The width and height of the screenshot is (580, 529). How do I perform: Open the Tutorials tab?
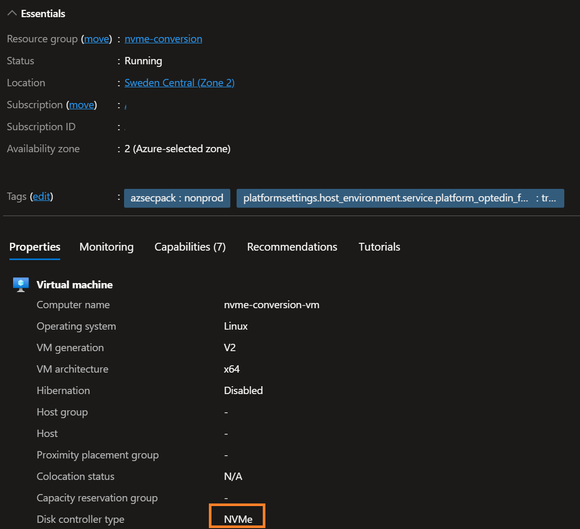click(379, 247)
